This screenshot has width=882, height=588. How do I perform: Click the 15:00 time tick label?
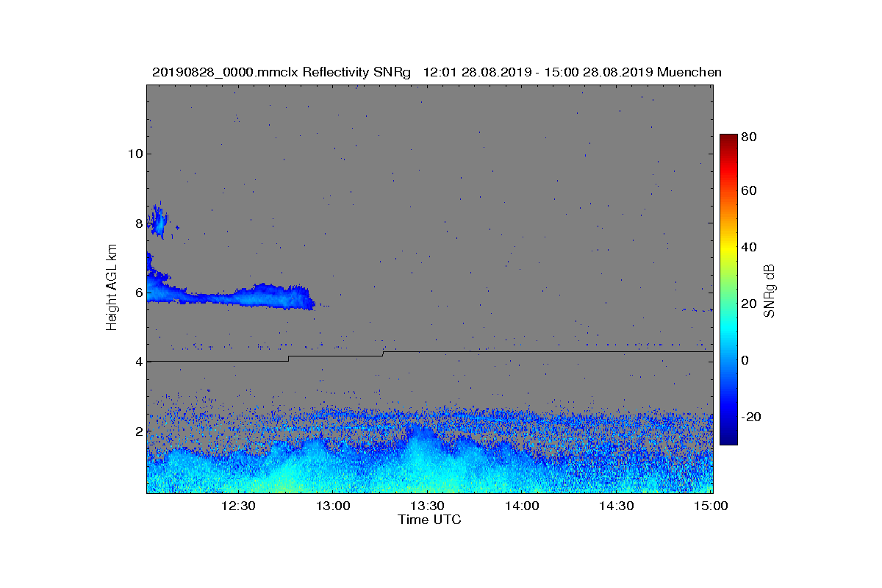711,506
